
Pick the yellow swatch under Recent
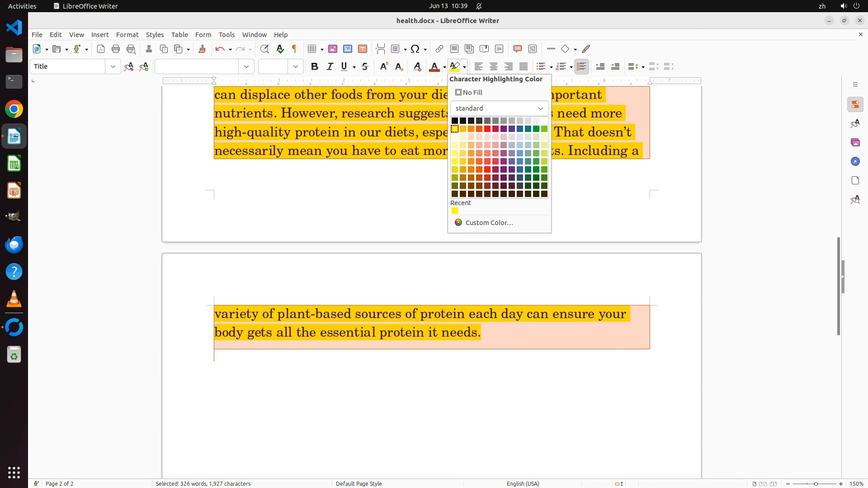(455, 211)
